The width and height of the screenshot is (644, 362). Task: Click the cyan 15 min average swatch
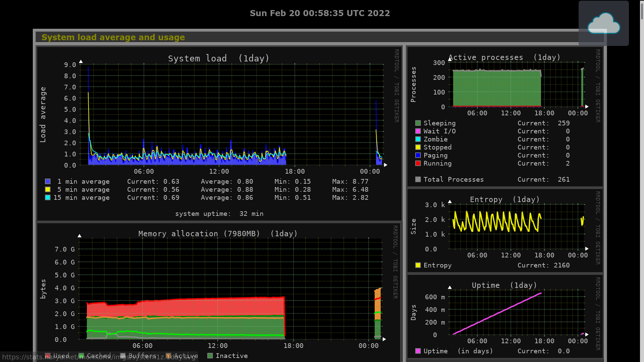tap(48, 197)
